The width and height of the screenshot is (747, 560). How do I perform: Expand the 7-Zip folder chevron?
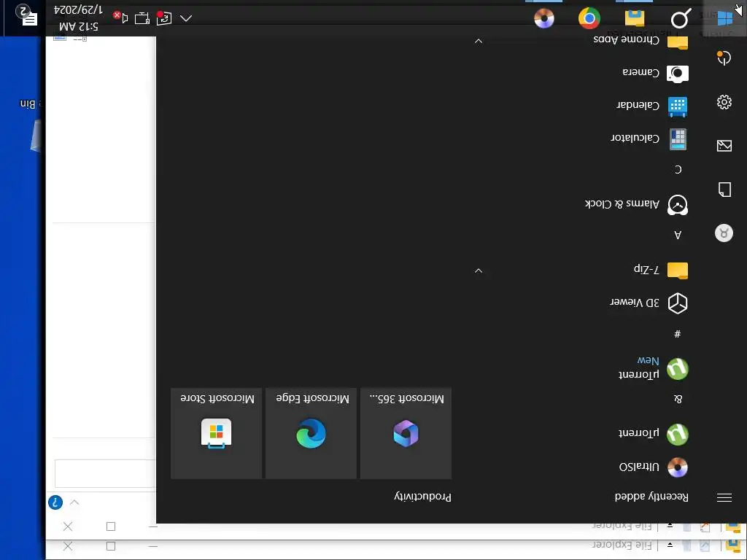point(479,271)
